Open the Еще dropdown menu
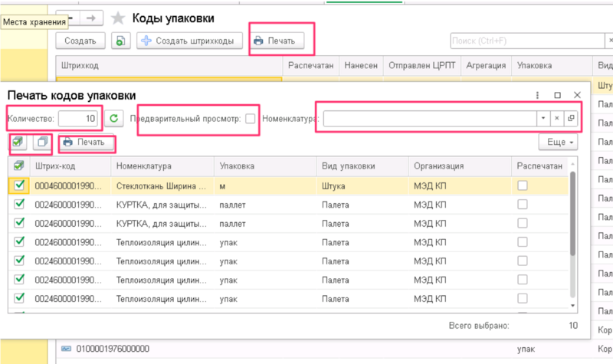Screen dimensions: 613x364 [558, 143]
